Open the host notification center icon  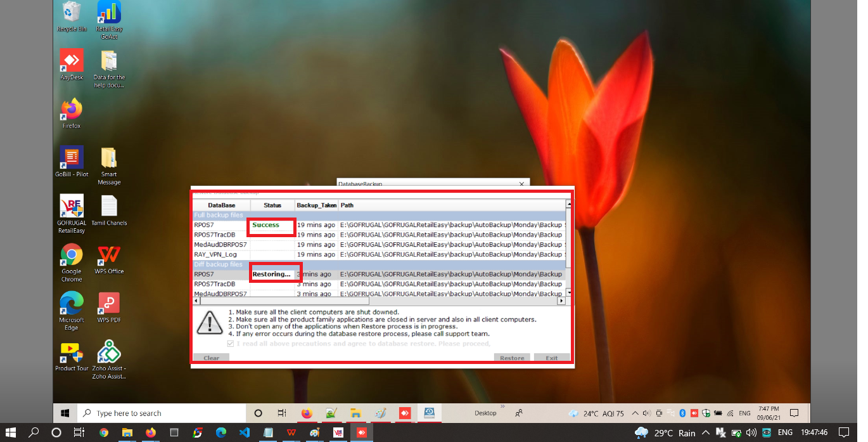point(843,432)
